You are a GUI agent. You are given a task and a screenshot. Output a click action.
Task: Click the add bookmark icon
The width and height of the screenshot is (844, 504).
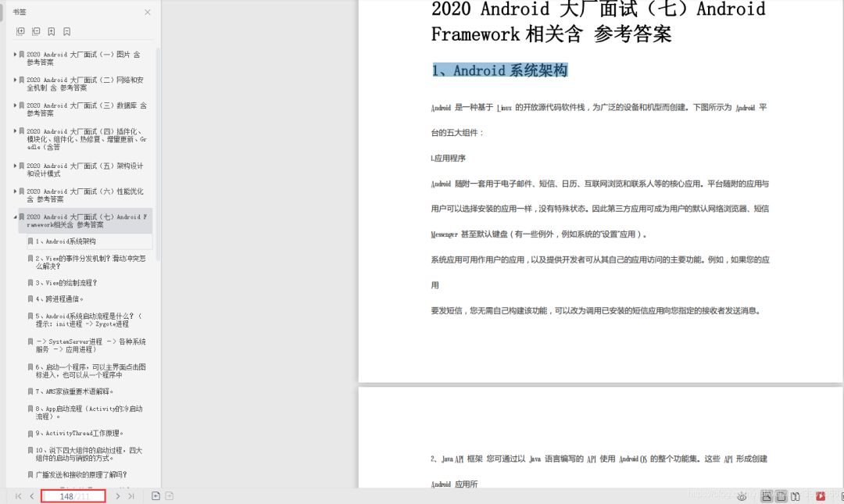pyautogui.click(x=52, y=31)
